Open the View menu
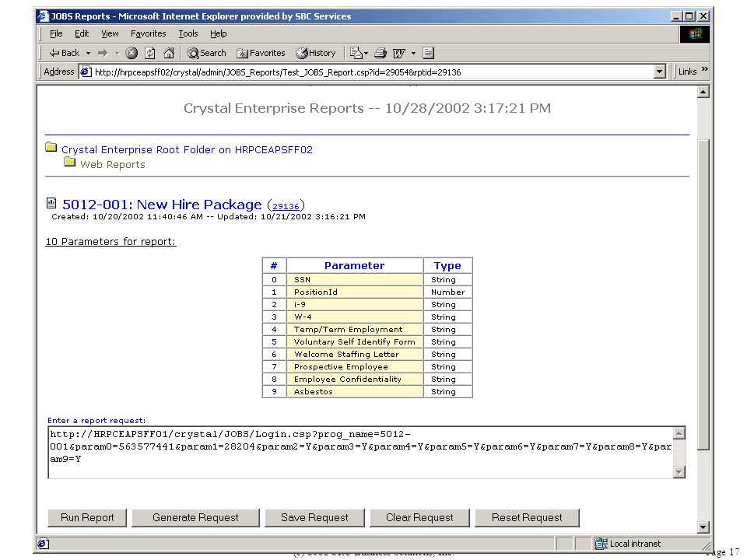 tap(110, 33)
